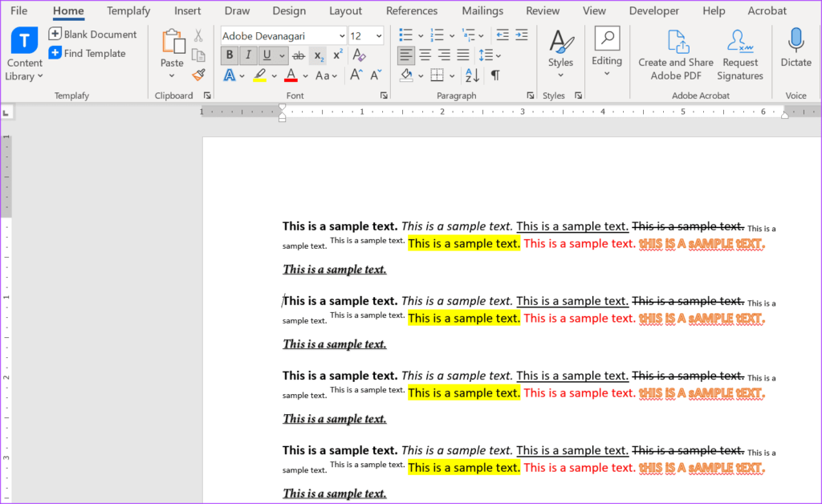
Task: Click the Shading paint bucket
Action: click(406, 75)
